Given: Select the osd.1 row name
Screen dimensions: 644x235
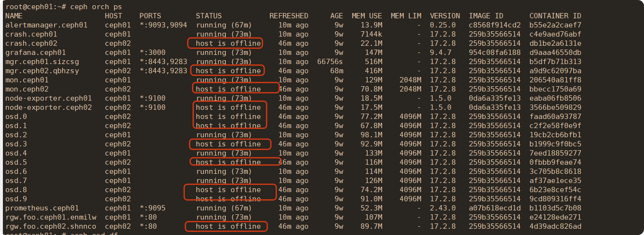Looking at the screenshot, I should pyautogui.click(x=16, y=126).
